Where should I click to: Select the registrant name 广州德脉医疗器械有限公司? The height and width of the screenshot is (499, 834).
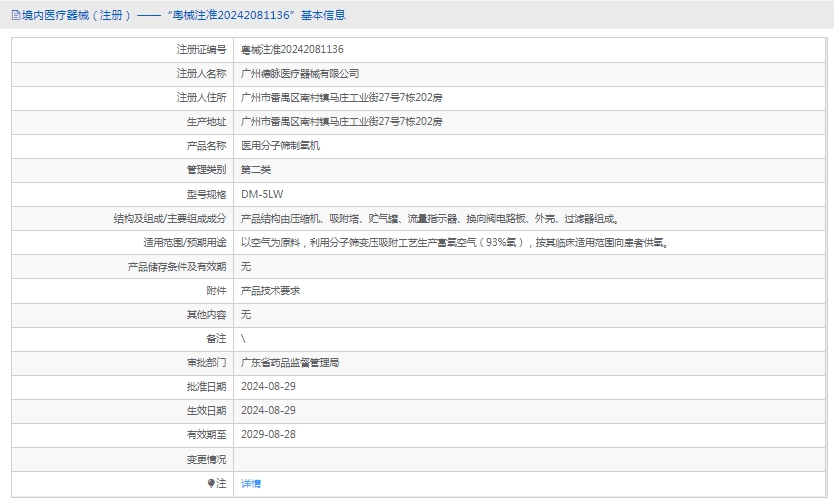tap(300, 73)
